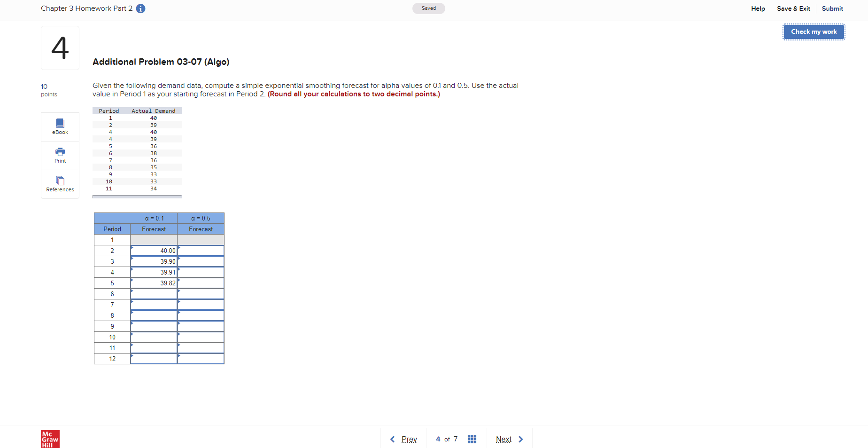The height and width of the screenshot is (448, 868).
Task: Open the question grid navigator icon
Action: 472,439
